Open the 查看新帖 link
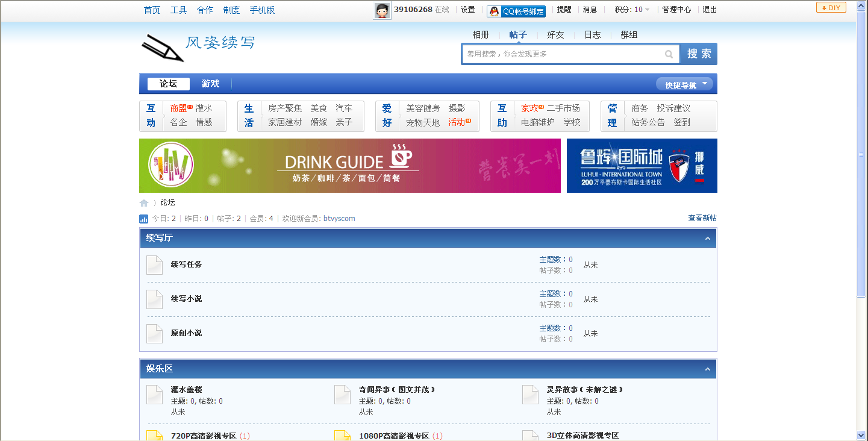Screen dimensions: 868x441 coord(702,218)
